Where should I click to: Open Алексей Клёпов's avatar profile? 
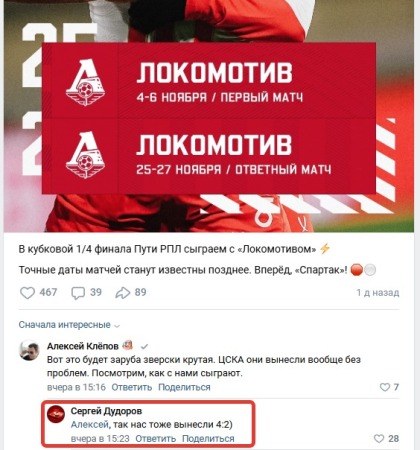(x=29, y=350)
